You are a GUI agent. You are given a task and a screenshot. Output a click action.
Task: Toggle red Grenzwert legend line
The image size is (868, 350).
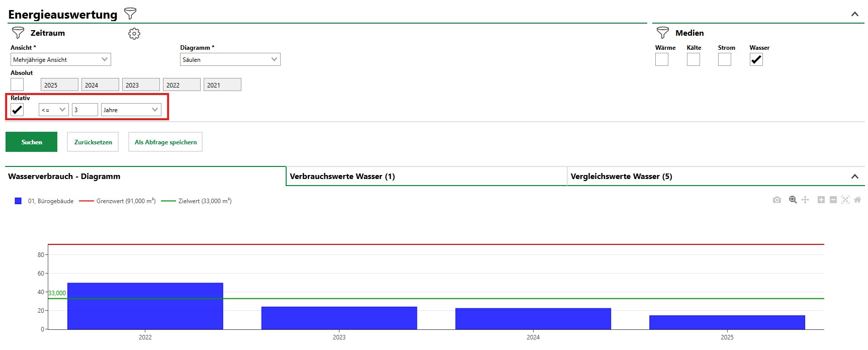pyautogui.click(x=86, y=201)
